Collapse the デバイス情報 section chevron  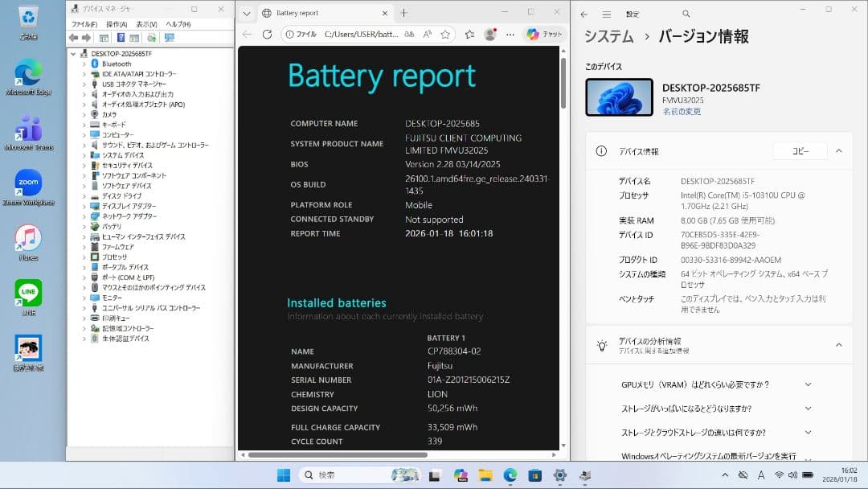click(x=840, y=150)
